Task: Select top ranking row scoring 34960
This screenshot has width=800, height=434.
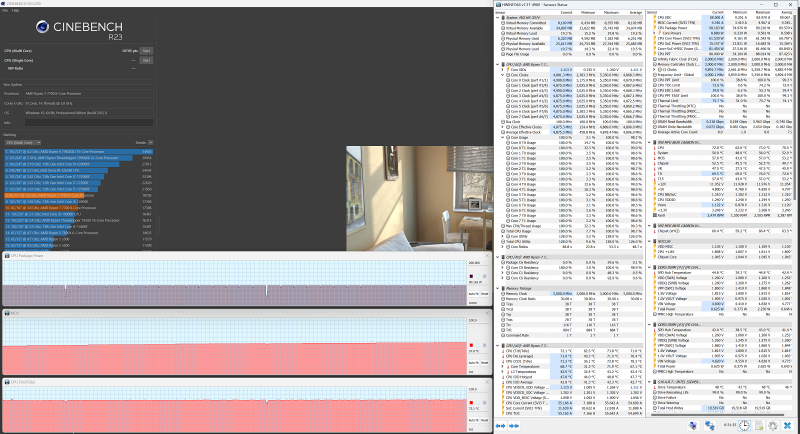Action: coord(79,151)
